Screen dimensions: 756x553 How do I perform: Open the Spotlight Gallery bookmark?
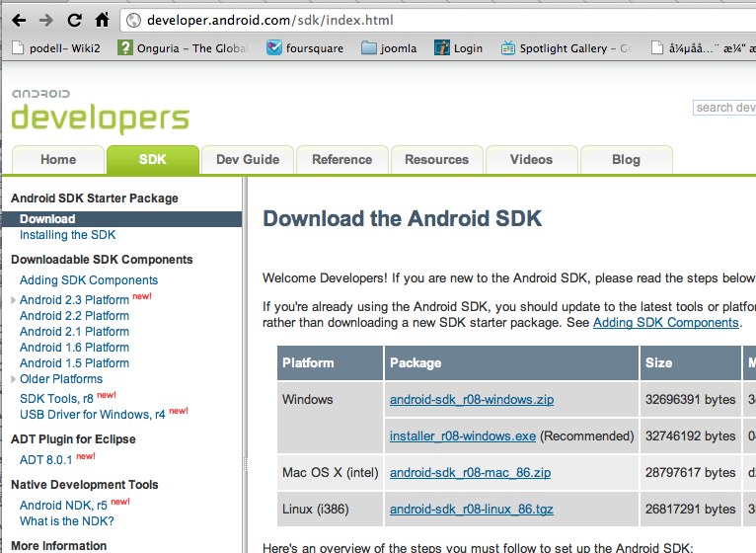coord(567,48)
